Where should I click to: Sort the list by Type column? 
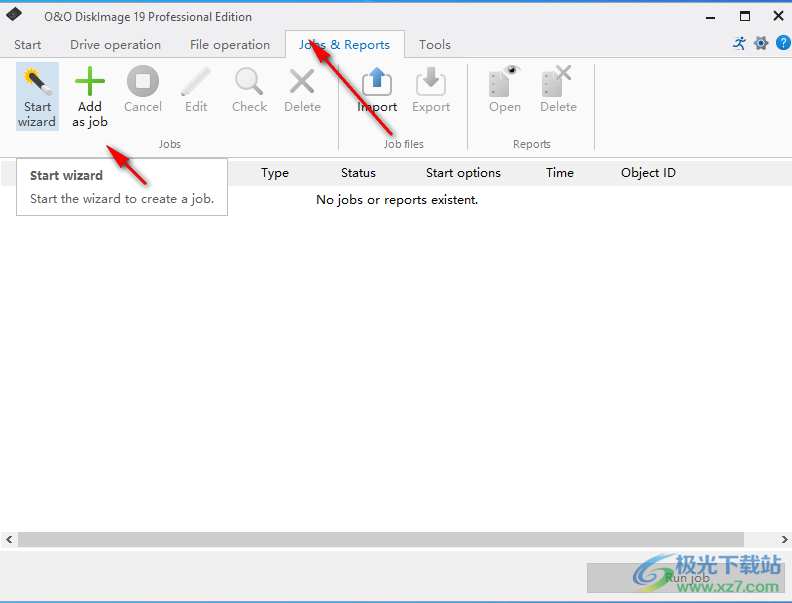point(275,173)
